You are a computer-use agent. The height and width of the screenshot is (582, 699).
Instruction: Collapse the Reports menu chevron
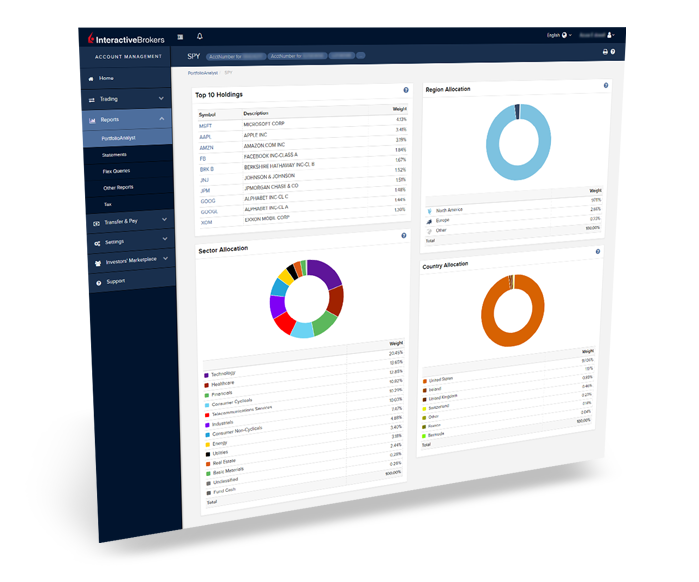(161, 119)
